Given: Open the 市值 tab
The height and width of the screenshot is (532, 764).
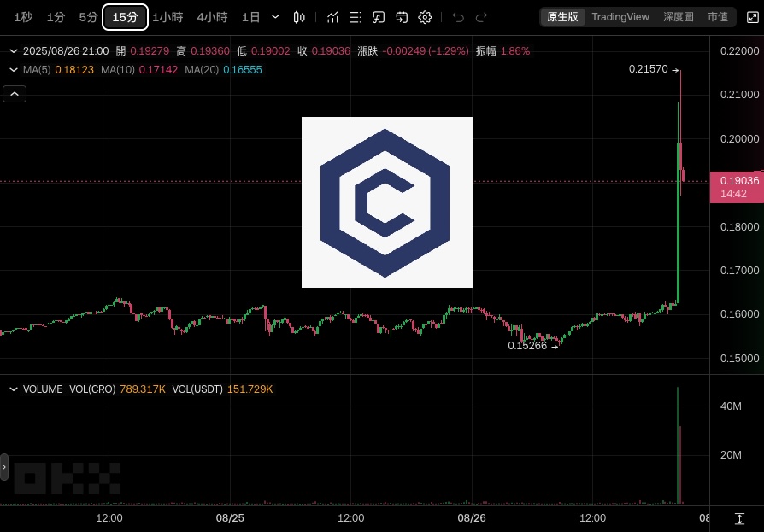Looking at the screenshot, I should pyautogui.click(x=718, y=17).
